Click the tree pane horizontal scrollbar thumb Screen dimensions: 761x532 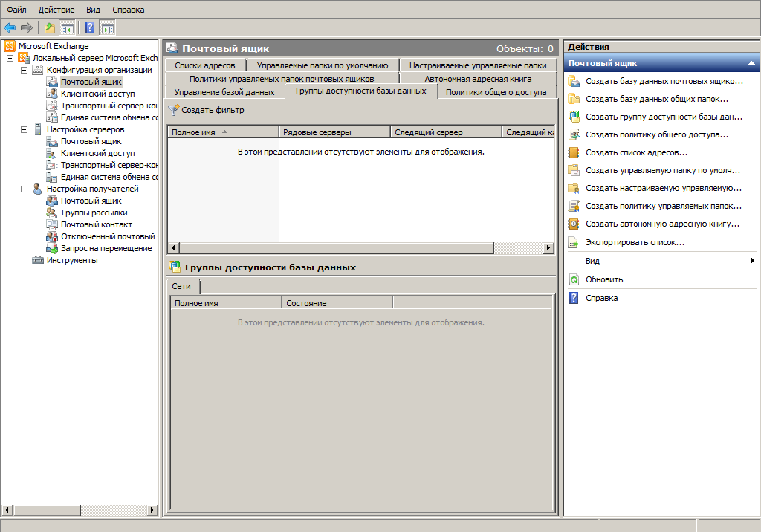point(47,510)
